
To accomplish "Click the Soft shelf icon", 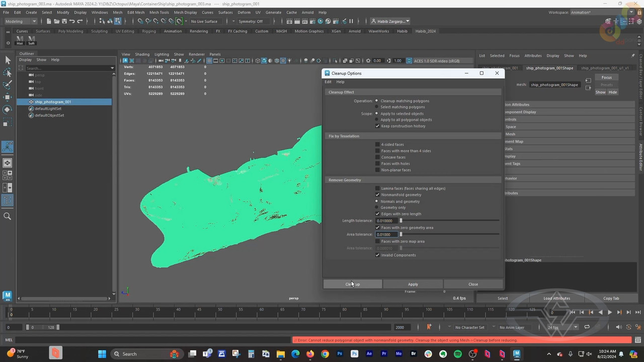I will (x=31, y=40).
